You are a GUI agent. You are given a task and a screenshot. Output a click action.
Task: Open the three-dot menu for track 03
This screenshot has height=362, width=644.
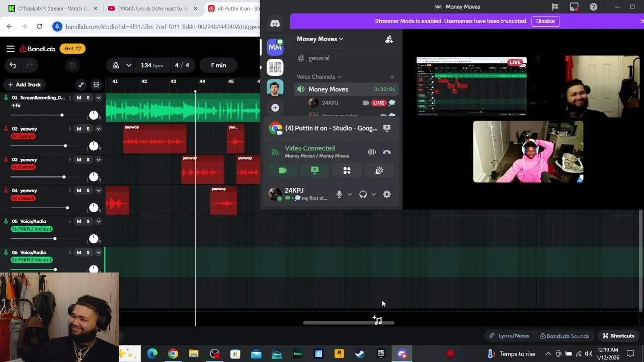coord(70,159)
